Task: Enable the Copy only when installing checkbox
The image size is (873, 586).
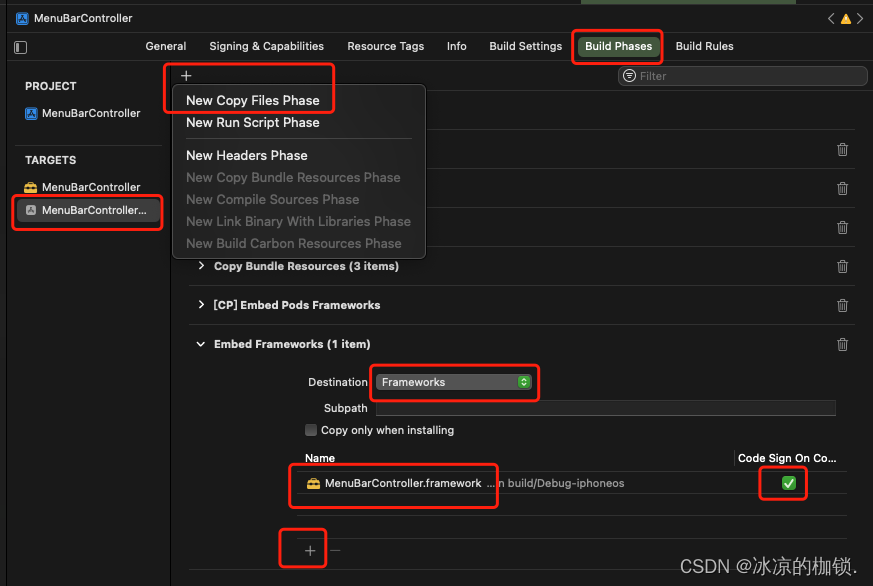Action: tap(311, 430)
